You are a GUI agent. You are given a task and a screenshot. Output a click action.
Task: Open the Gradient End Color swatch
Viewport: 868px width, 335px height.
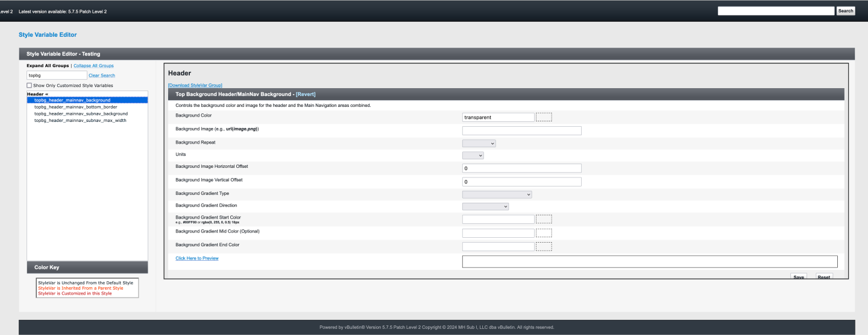tap(544, 246)
